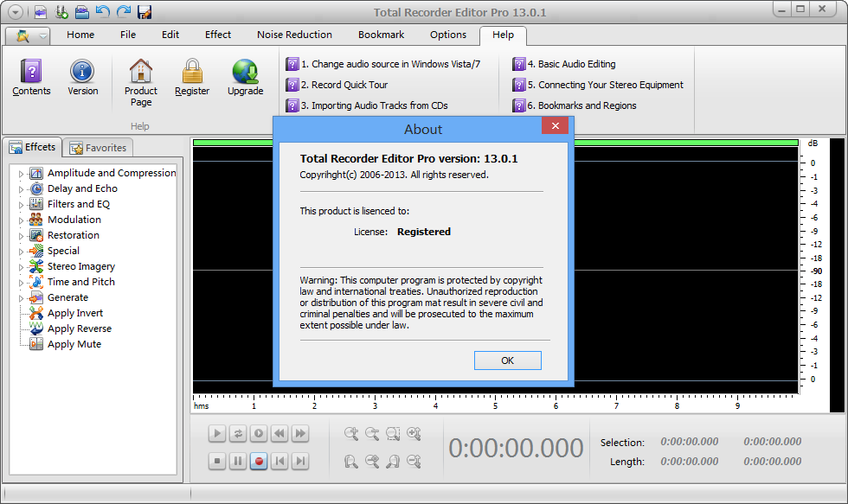Click the green overview bar above the waveform
This screenshot has width=848, height=504.
tap(495, 143)
